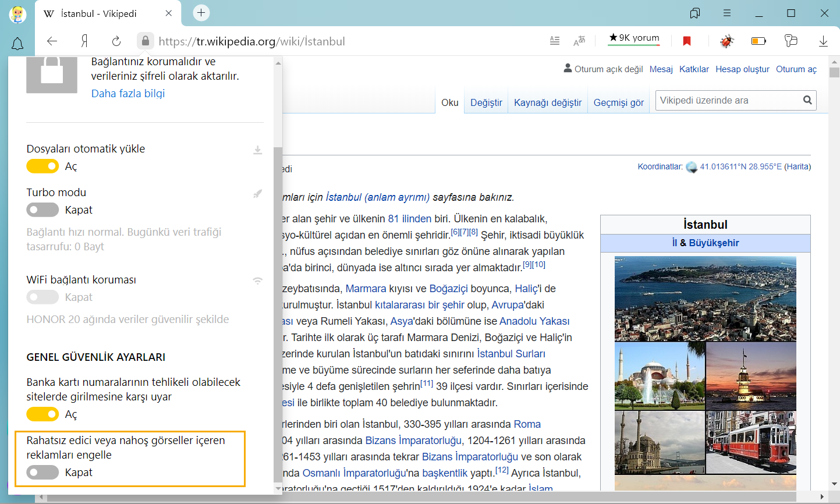The width and height of the screenshot is (840, 504).
Task: Go back with the arrow icon
Action: pos(52,41)
